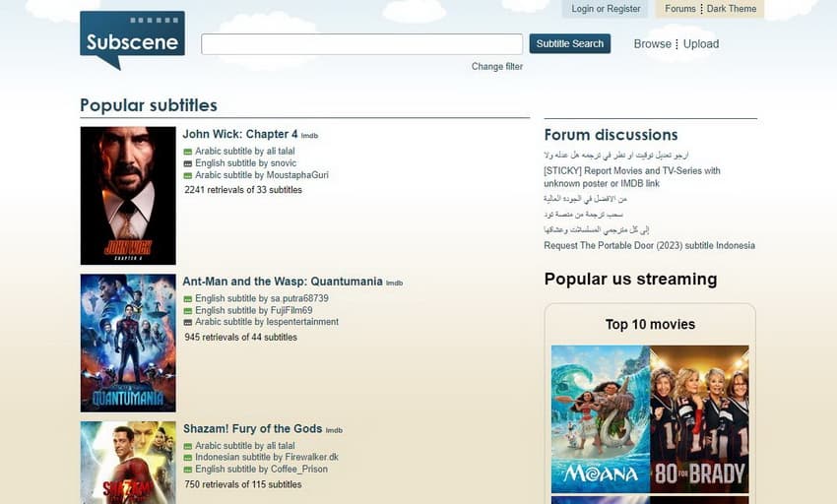Open the Moana poster in Top 10 movies
This screenshot has height=504, width=837.
[x=601, y=419]
